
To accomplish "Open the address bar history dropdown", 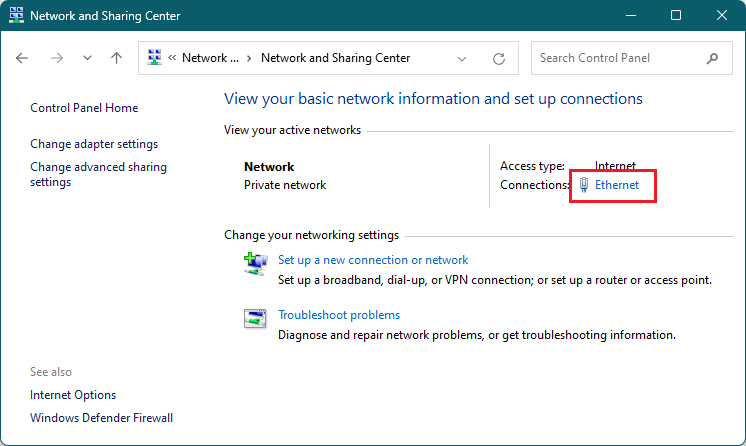I will 461,59.
